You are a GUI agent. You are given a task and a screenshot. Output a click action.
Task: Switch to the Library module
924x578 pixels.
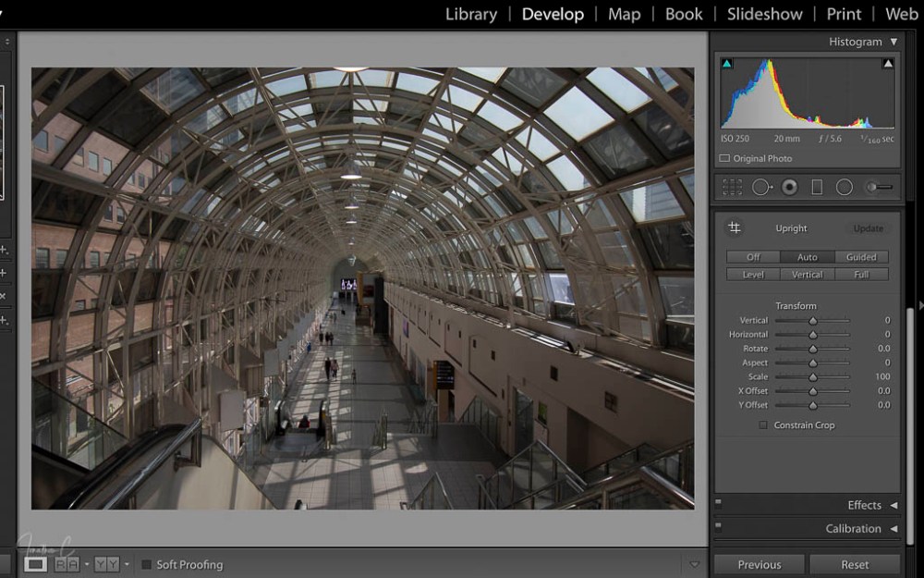pyautogui.click(x=470, y=14)
